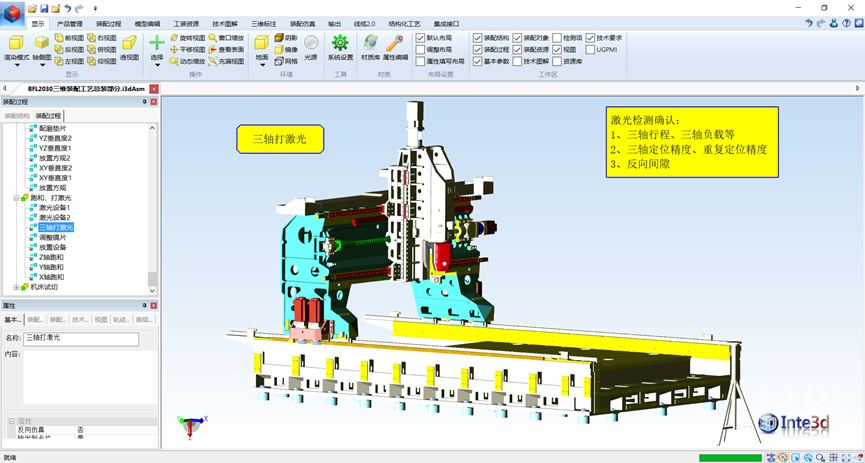Screen dimensions: 865x463
Task: Enable the UGPMI checkbox
Action: pyautogui.click(x=591, y=49)
